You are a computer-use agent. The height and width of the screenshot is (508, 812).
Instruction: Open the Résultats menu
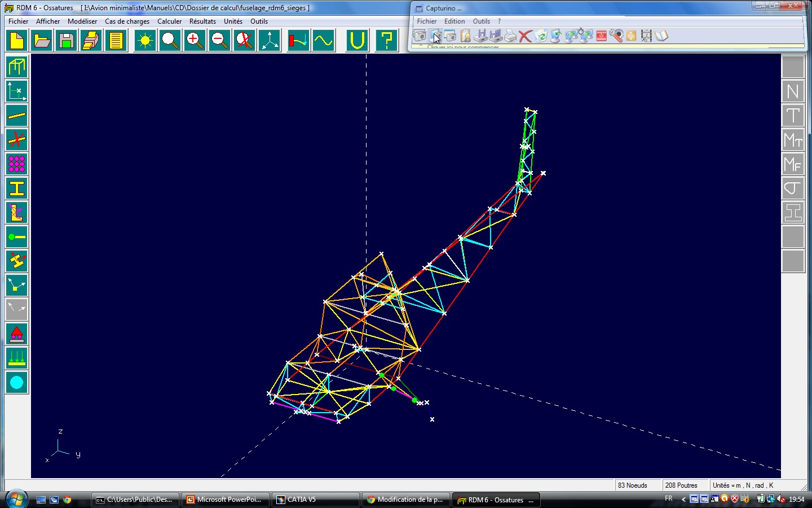click(x=202, y=21)
